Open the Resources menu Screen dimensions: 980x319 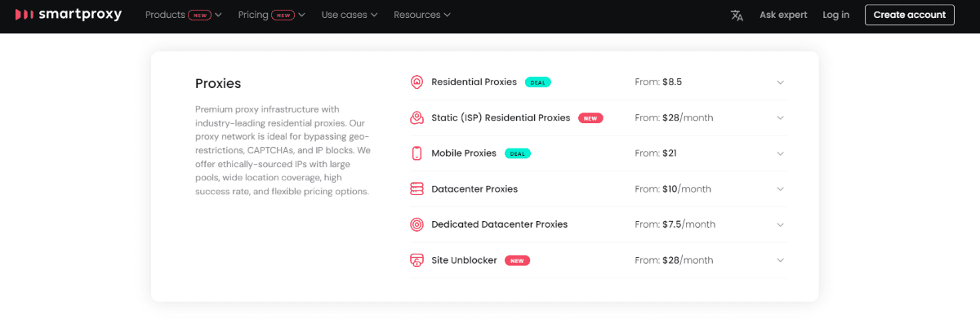(422, 15)
